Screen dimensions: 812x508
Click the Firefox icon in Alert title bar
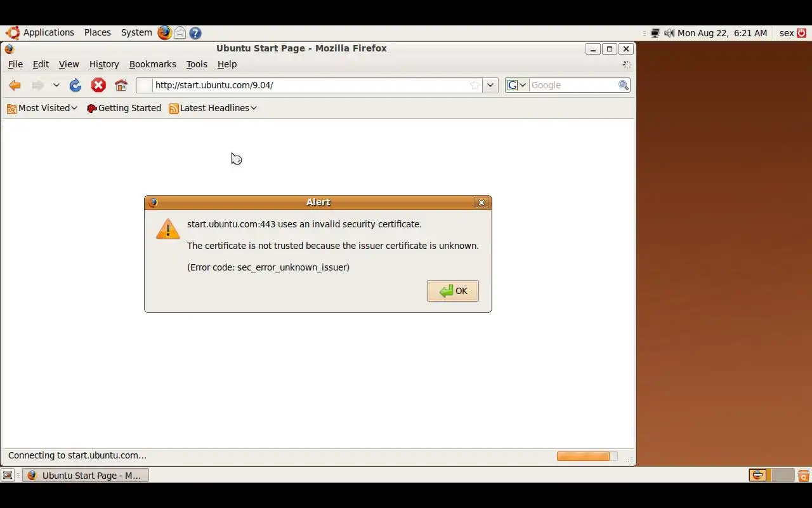pos(153,203)
